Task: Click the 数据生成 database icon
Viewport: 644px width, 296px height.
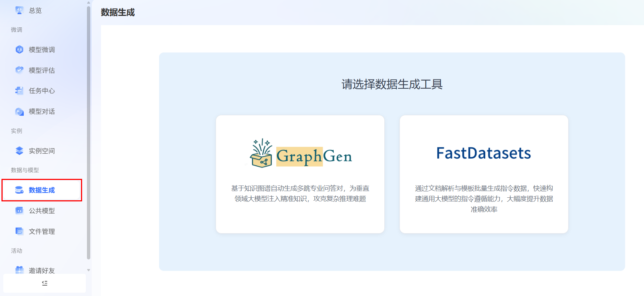Action: point(19,190)
